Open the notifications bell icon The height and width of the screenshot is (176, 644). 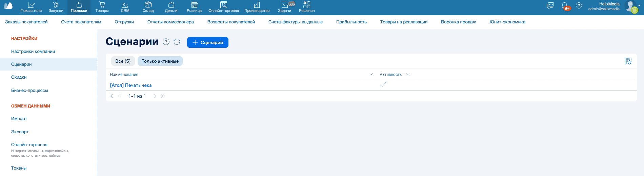point(565,6)
